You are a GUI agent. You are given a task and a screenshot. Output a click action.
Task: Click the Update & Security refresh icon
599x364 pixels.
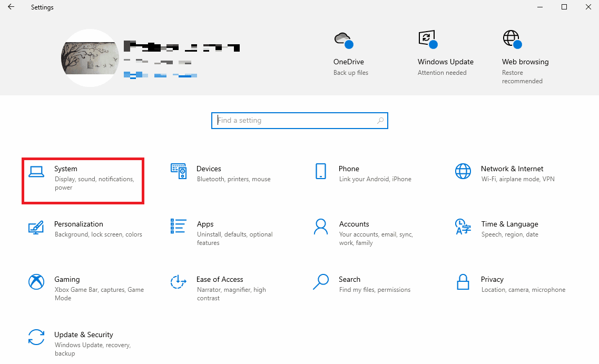[36, 337]
